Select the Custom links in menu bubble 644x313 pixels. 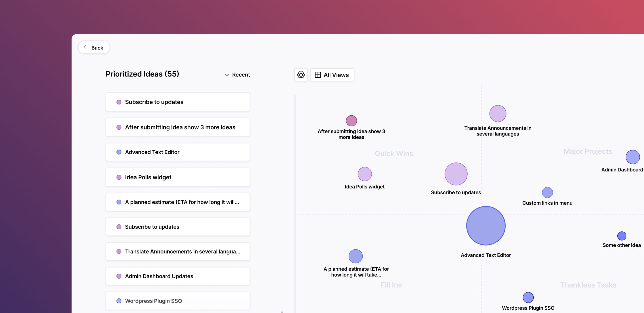[547, 192]
